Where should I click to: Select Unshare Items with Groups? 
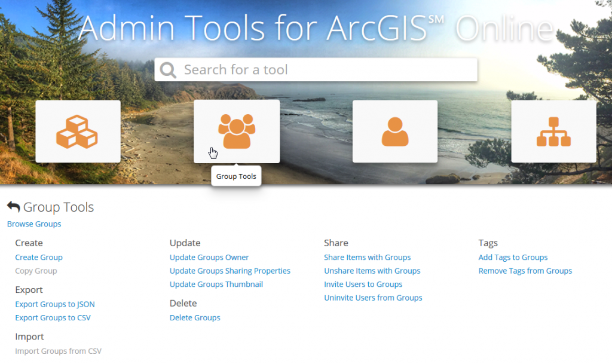click(x=372, y=270)
